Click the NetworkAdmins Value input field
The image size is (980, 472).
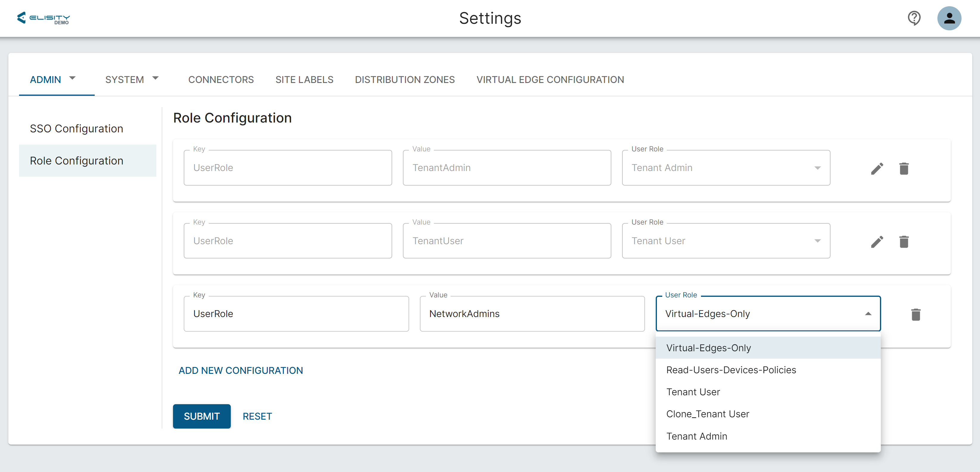(x=532, y=314)
